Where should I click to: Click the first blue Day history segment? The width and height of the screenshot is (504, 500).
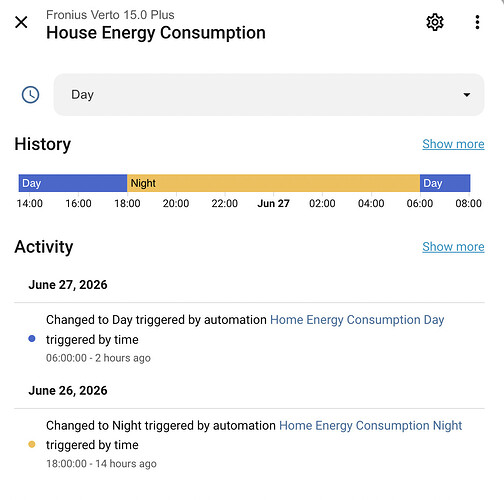pyautogui.click(x=73, y=183)
